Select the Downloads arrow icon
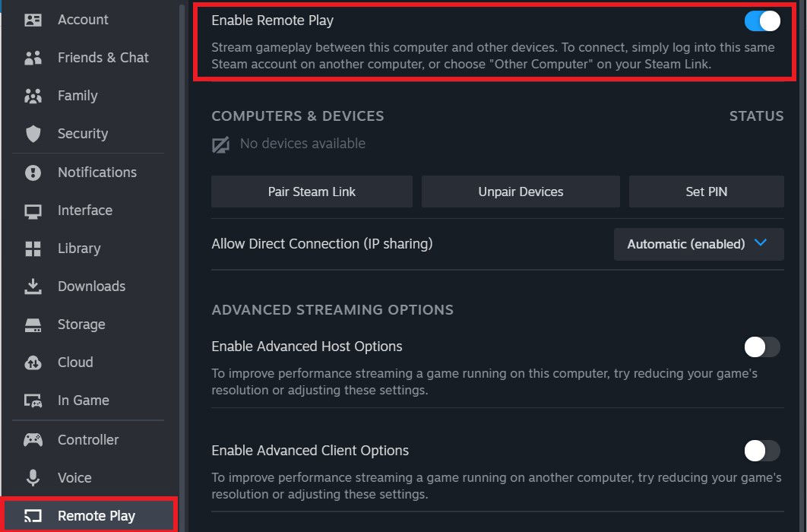807x532 pixels. point(33,287)
